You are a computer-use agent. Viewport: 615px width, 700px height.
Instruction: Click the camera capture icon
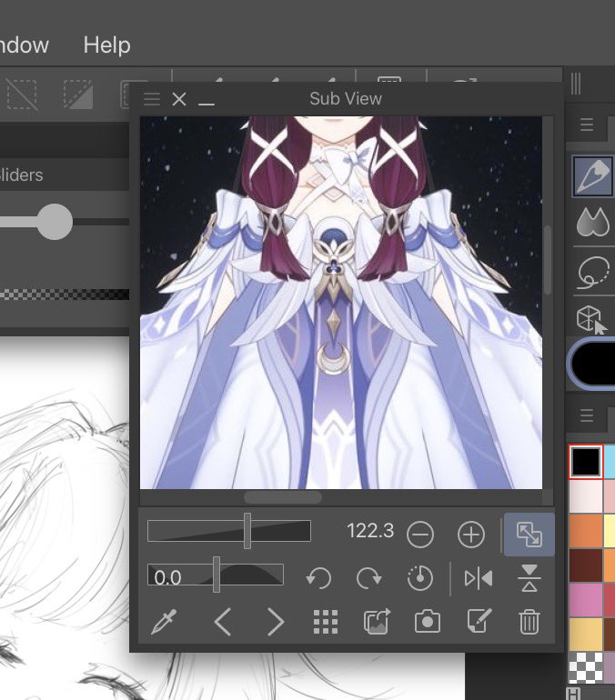click(x=428, y=622)
